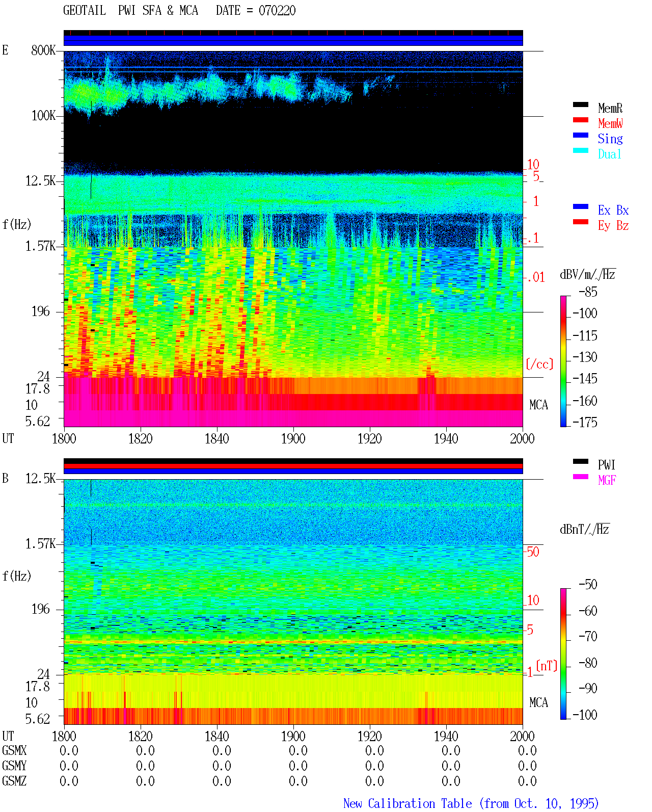Click the "-175" color scale value

pyautogui.click(x=585, y=422)
